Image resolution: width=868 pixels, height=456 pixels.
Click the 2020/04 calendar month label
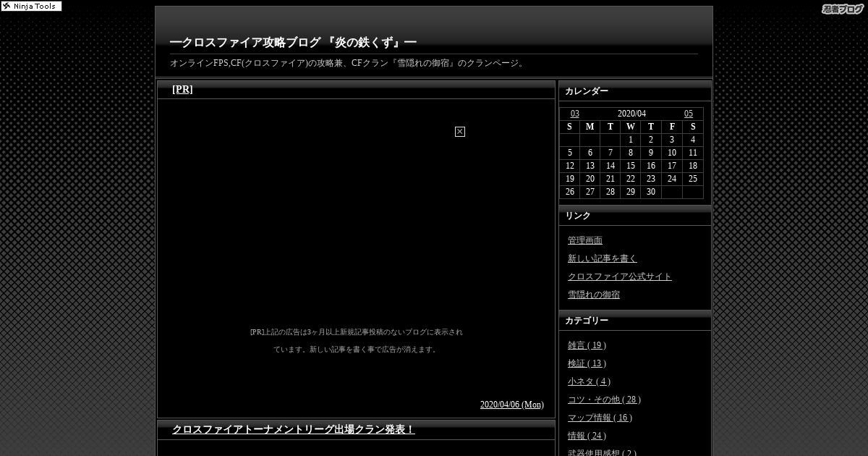(631, 114)
